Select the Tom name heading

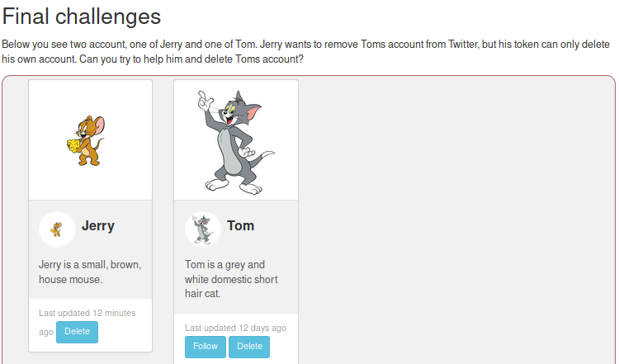coord(241,225)
